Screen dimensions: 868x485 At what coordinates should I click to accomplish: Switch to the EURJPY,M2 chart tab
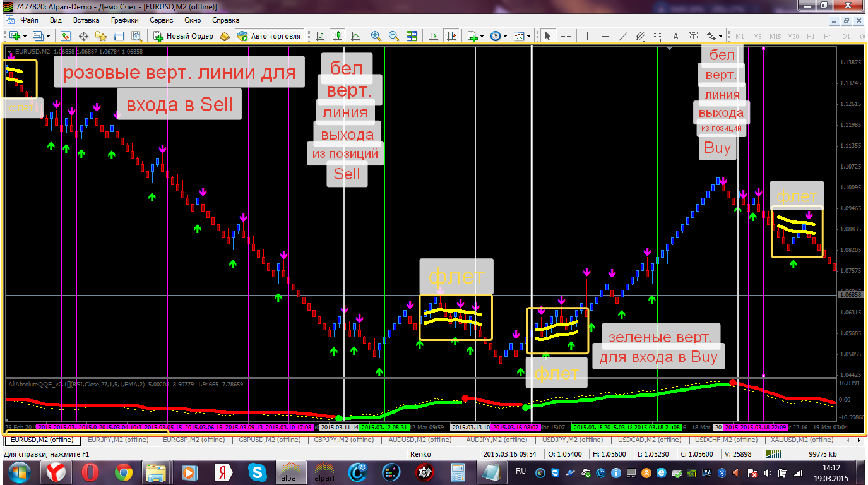(x=118, y=440)
